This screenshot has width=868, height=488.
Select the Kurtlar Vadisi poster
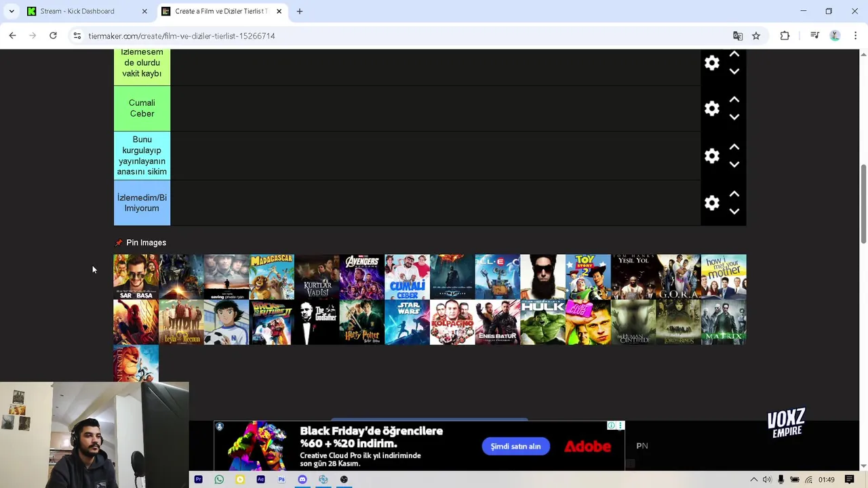(317, 277)
